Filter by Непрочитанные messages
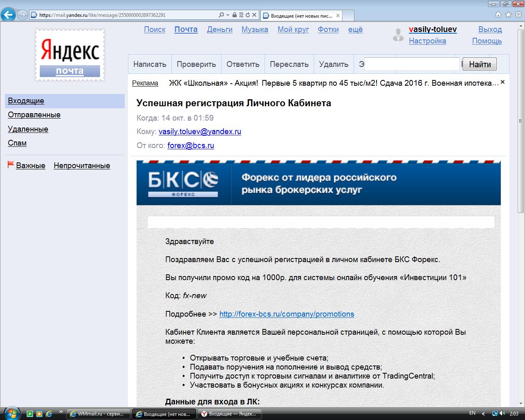The width and height of the screenshot is (525, 420). point(82,166)
